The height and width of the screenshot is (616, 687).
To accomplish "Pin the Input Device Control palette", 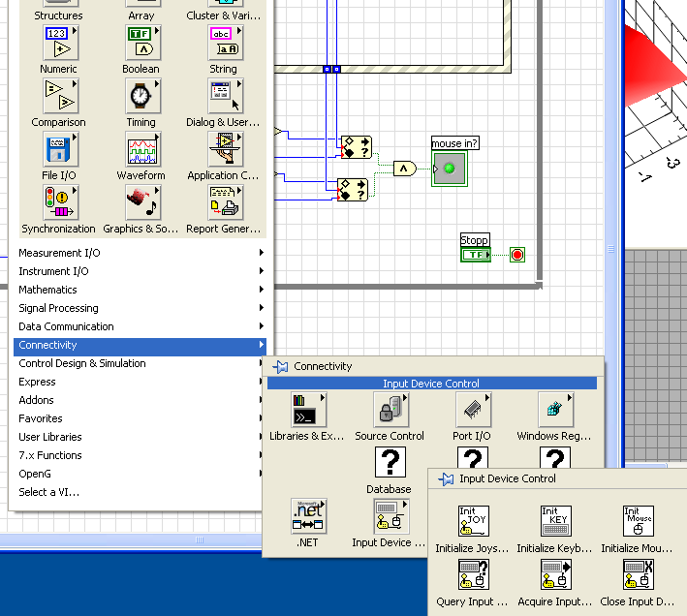I will (446, 479).
